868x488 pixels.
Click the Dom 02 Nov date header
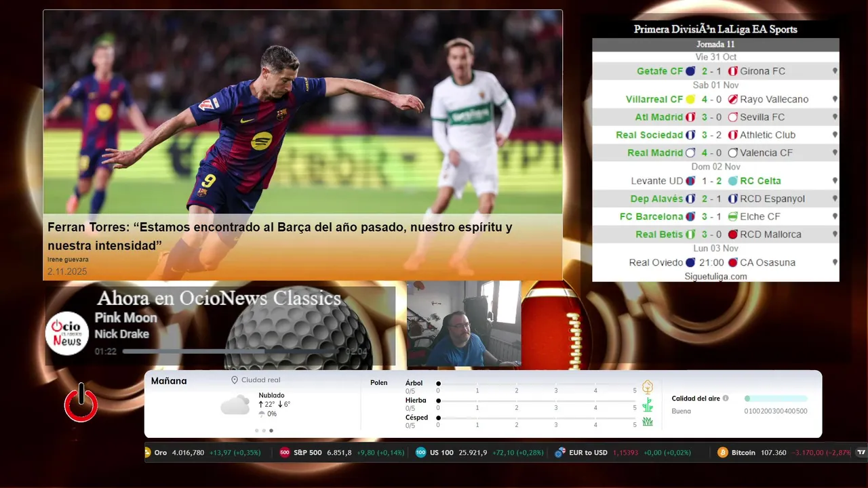click(715, 167)
